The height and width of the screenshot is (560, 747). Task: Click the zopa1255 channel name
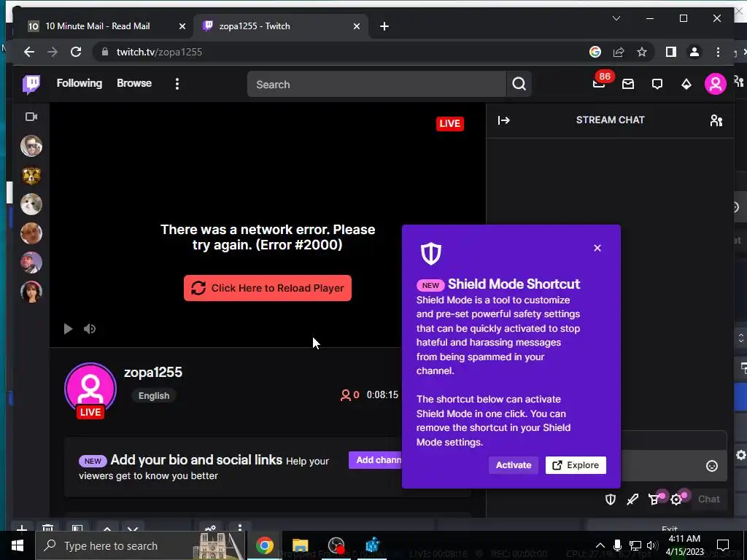(x=153, y=373)
